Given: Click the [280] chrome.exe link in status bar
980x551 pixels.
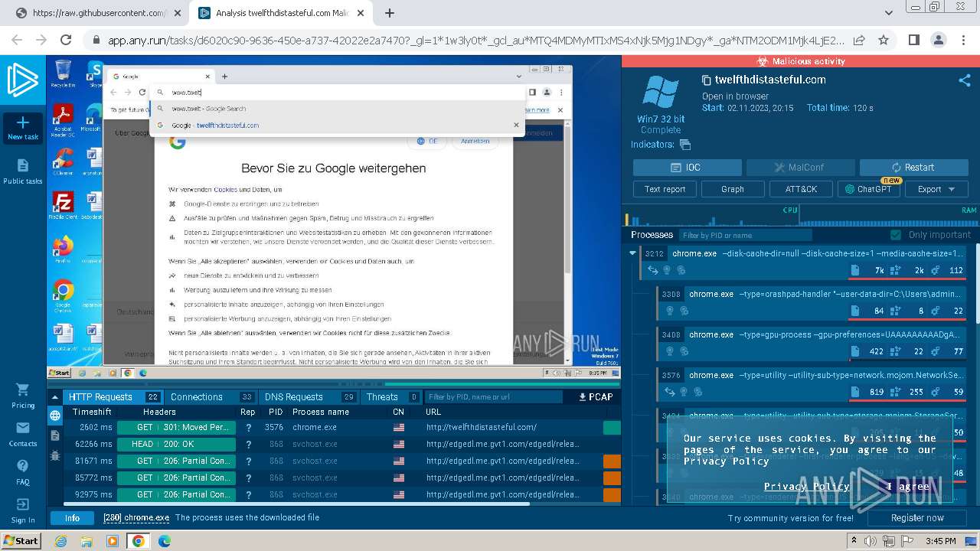Looking at the screenshot, I should [x=136, y=518].
